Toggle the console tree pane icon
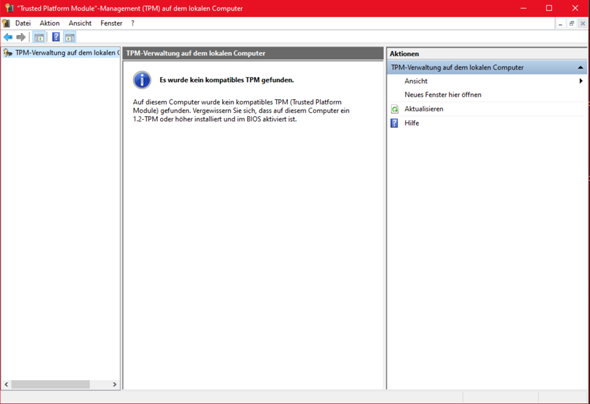The height and width of the screenshot is (404, 590). pyautogui.click(x=39, y=37)
